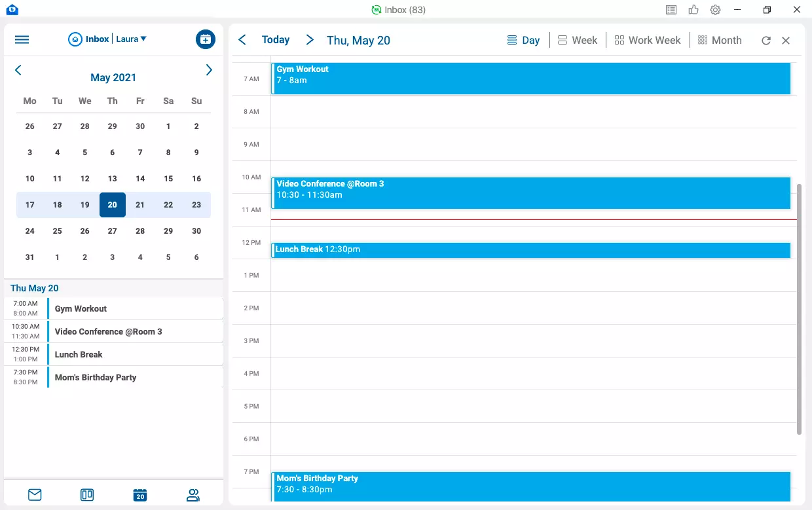Select Work Week view
Image resolution: width=812 pixels, height=510 pixels.
click(x=647, y=40)
